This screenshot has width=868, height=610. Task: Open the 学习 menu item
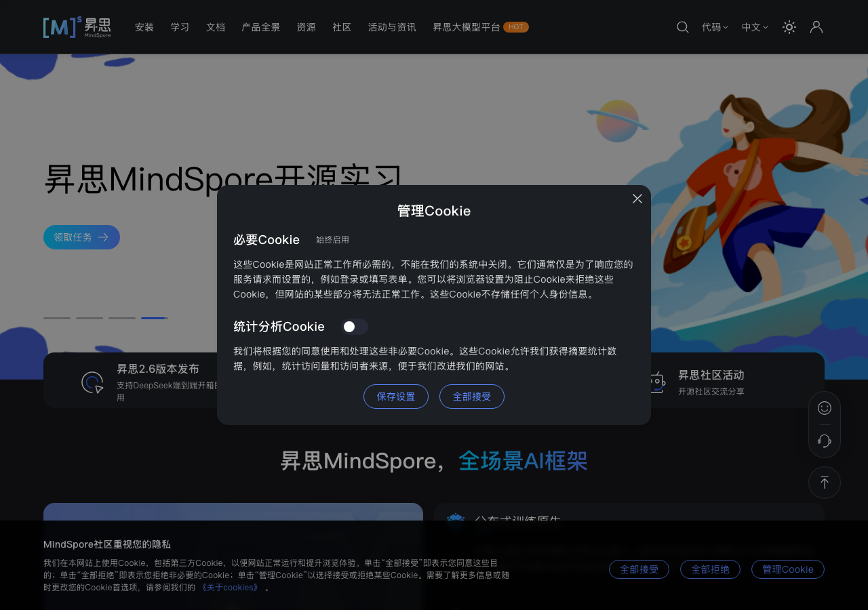click(180, 27)
